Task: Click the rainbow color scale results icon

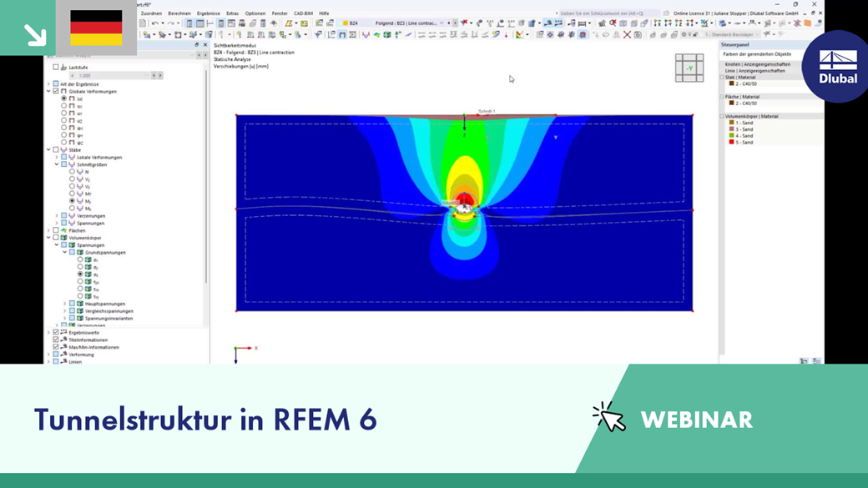Action: tap(520, 34)
